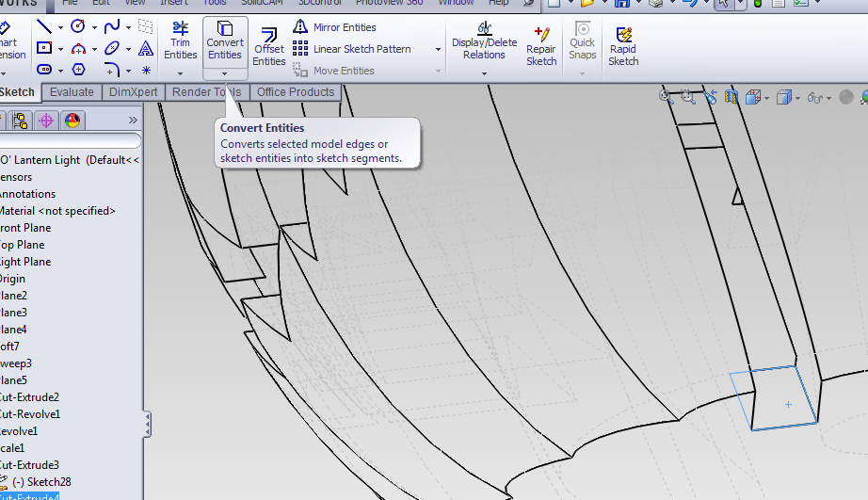Select the Corner Rectangle tool
The image size is (868, 500).
[x=44, y=48]
